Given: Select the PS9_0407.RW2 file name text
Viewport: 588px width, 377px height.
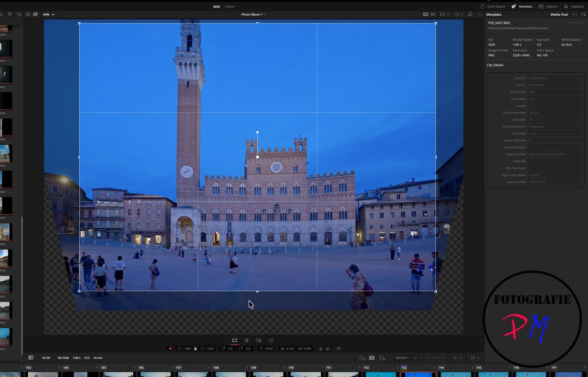Looking at the screenshot, I should 499,23.
